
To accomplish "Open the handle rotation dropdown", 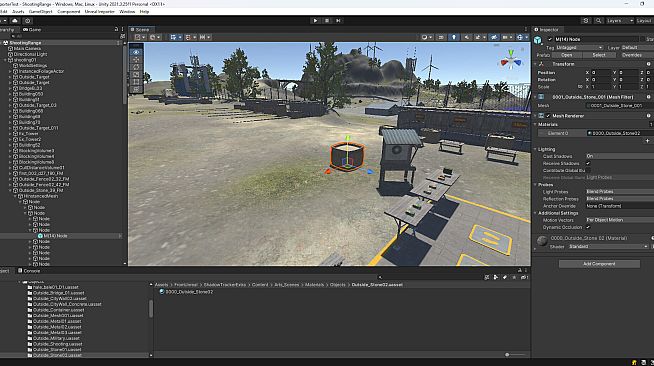I will point(155,37).
